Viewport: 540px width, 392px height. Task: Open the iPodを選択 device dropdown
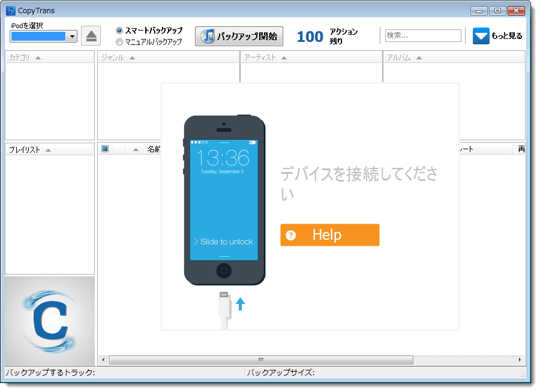43,36
